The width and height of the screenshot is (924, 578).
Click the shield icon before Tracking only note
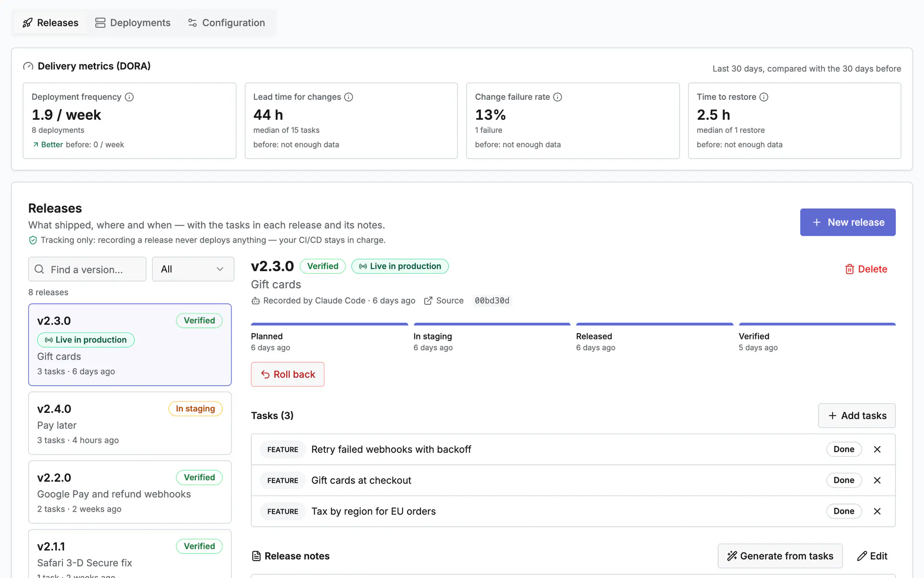tap(33, 240)
